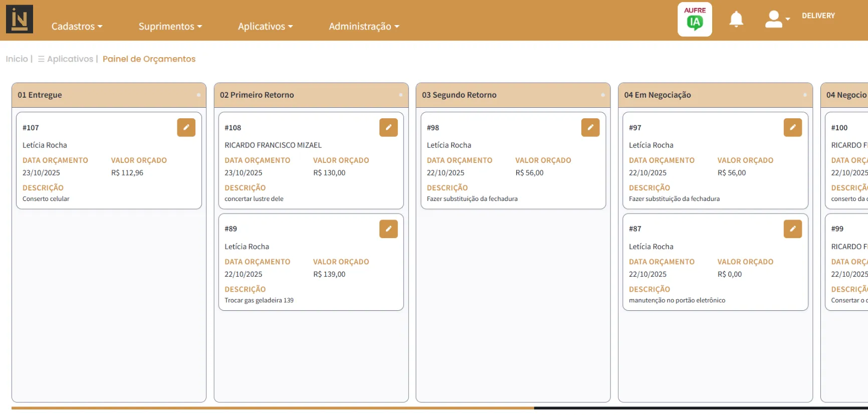868x415 pixels.
Task: Open the AUFRE IA assistant
Action: (694, 20)
